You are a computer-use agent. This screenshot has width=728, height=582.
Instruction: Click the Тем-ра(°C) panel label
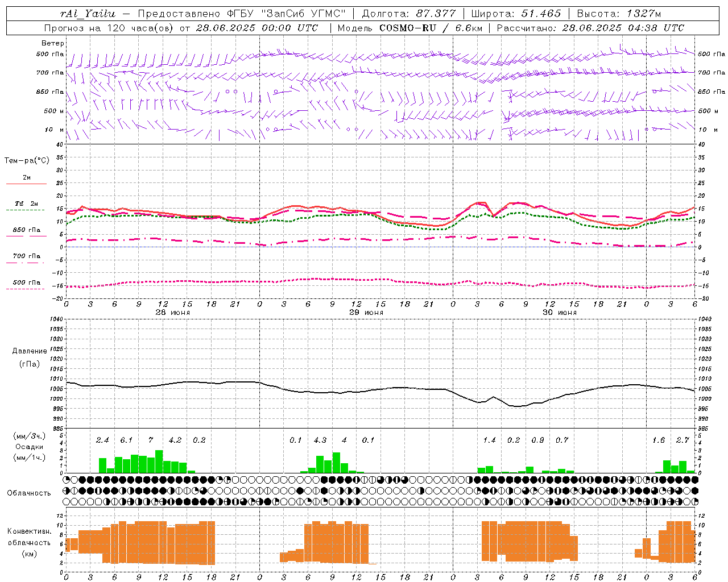coord(27,161)
